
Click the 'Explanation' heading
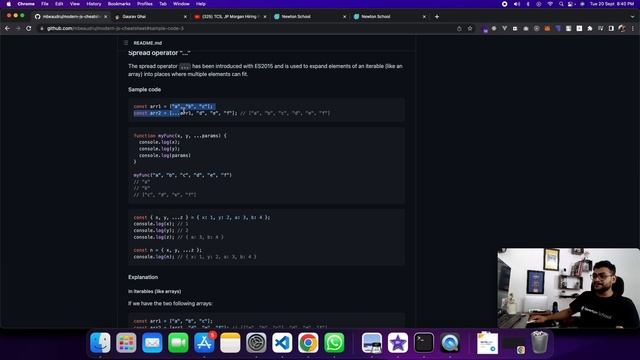click(x=143, y=277)
